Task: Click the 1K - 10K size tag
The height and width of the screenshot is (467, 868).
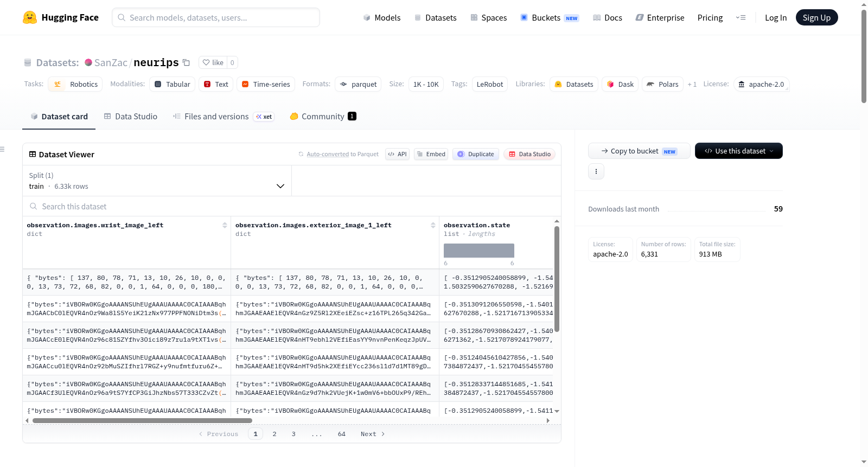Action: click(x=426, y=84)
